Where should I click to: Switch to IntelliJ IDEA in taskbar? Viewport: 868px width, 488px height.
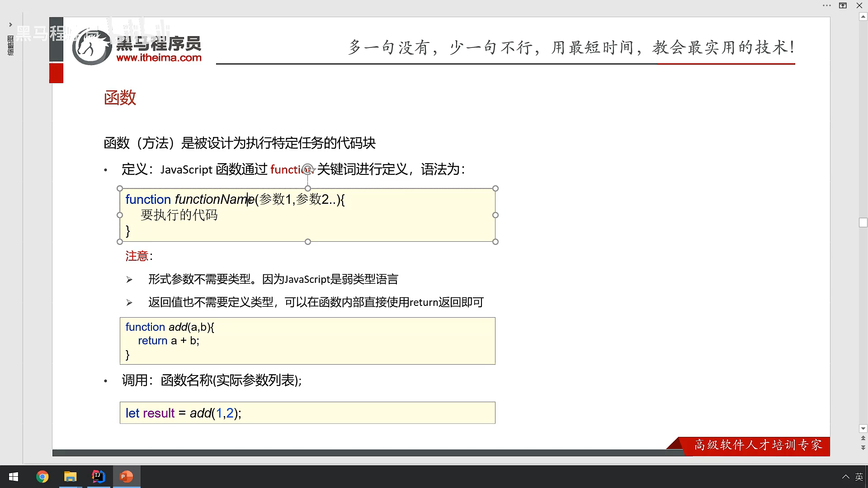coord(98,477)
